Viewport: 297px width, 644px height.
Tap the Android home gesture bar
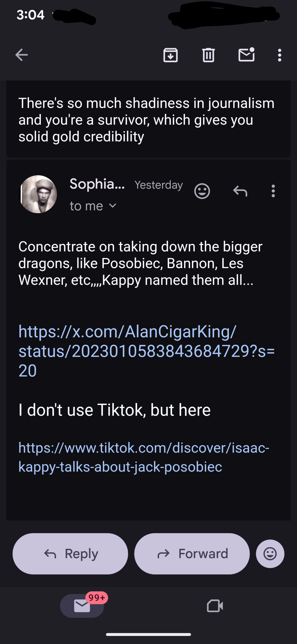pos(148,634)
